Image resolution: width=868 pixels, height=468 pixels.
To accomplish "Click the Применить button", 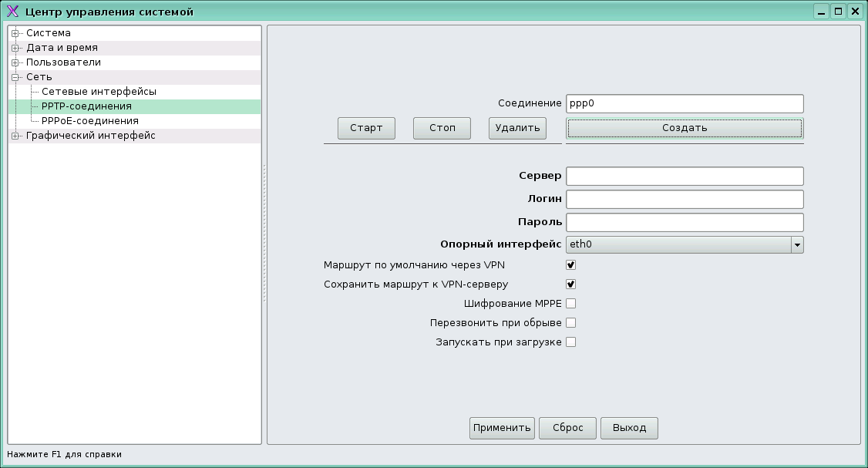I will point(502,428).
